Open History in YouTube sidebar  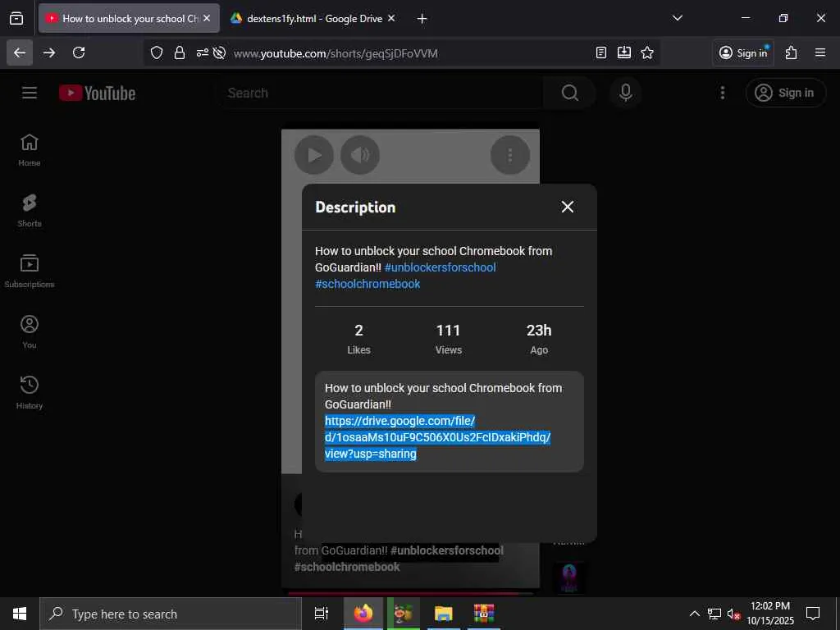click(30, 393)
